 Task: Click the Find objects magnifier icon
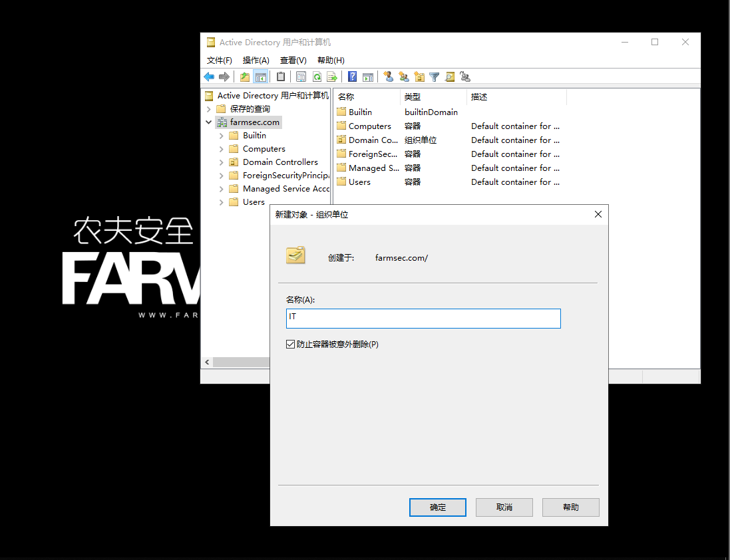pyautogui.click(x=450, y=76)
